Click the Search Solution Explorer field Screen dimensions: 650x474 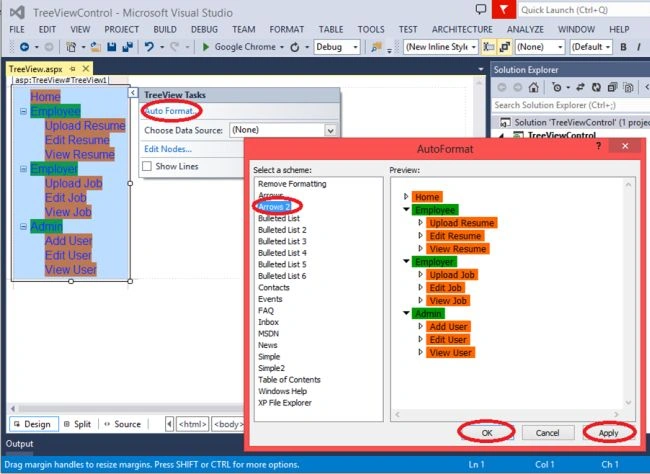point(571,105)
